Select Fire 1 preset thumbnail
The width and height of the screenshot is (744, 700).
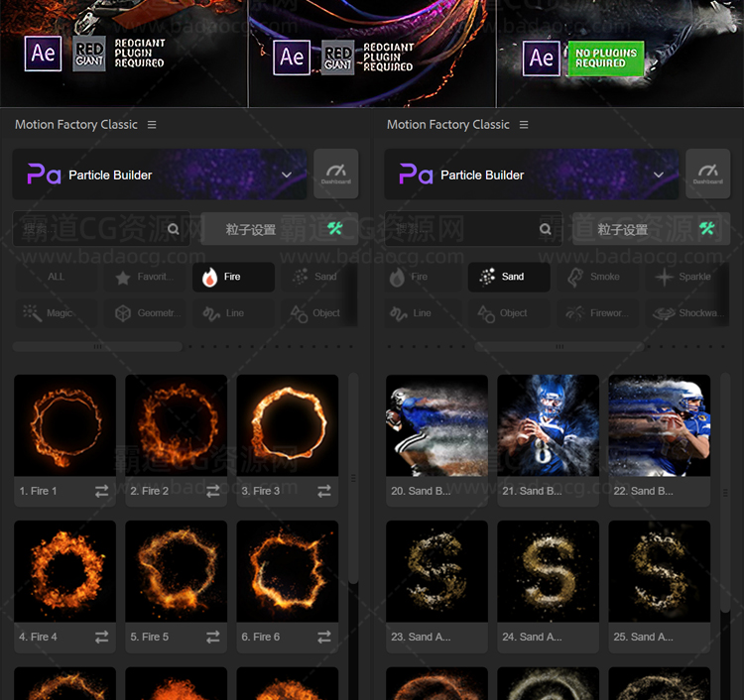pos(65,425)
